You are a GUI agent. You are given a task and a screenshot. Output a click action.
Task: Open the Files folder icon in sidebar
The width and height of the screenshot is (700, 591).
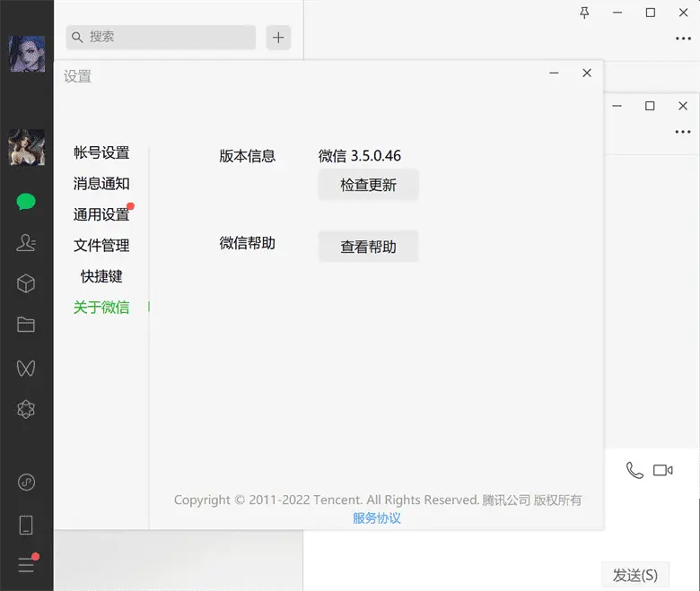(x=26, y=325)
